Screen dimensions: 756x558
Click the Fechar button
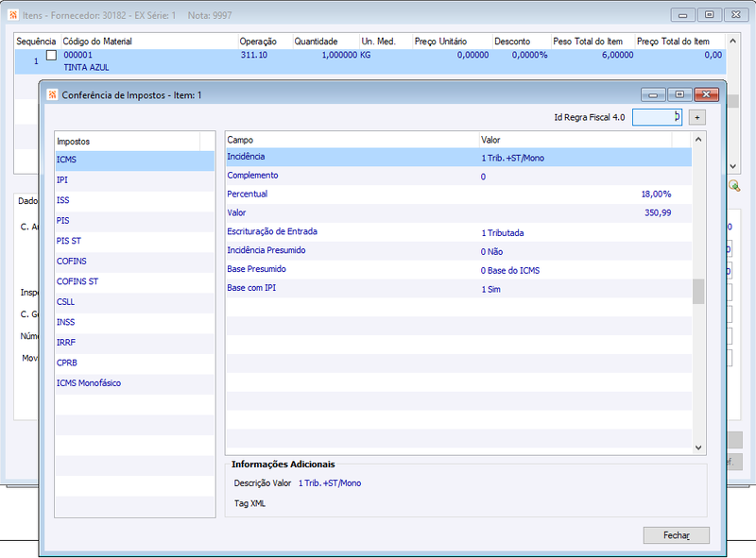coord(676,535)
